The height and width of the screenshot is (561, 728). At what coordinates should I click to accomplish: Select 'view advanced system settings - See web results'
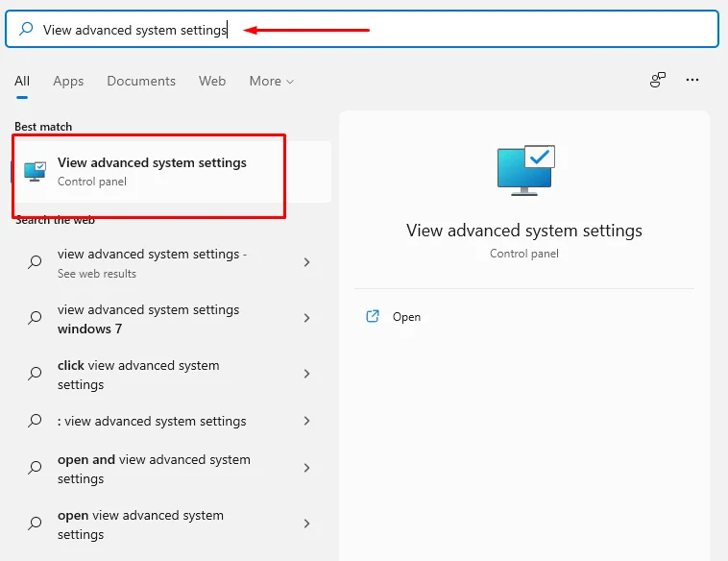point(171,263)
